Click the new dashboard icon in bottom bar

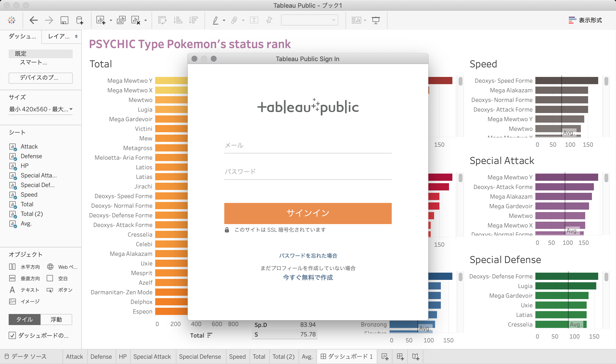(400, 357)
